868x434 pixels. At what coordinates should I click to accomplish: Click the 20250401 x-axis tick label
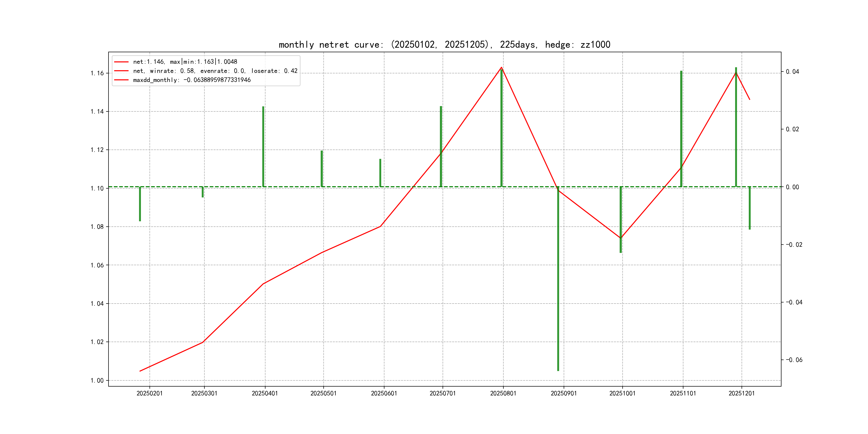tap(265, 393)
